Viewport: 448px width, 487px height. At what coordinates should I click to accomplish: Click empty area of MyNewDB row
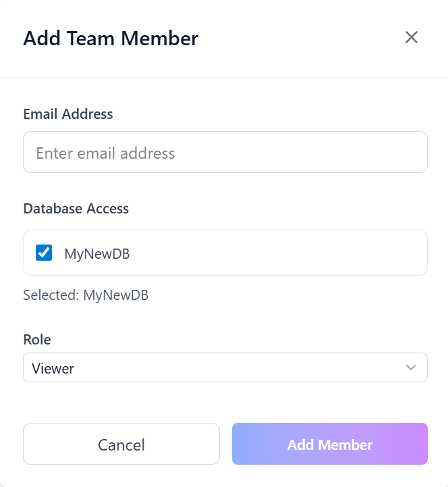click(283, 253)
